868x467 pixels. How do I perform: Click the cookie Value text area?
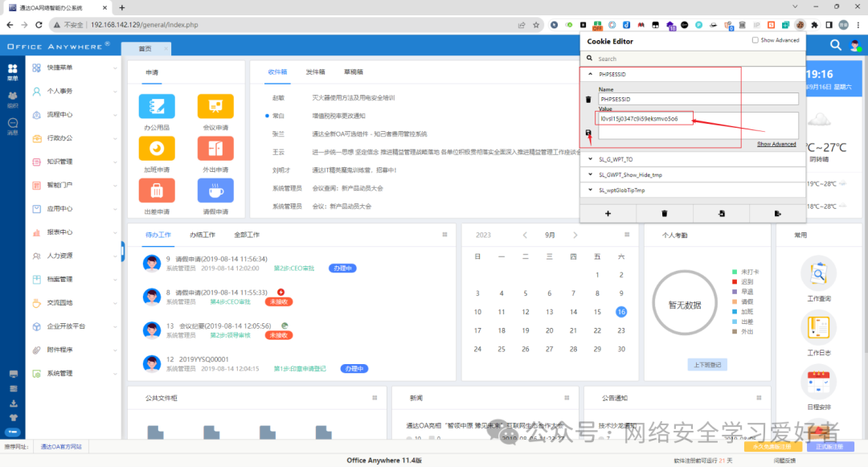(x=698, y=125)
